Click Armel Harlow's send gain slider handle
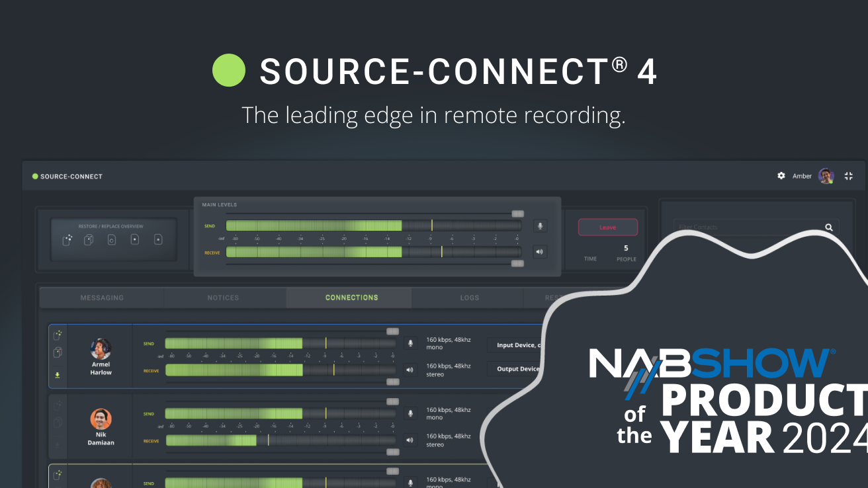This screenshot has height=488, width=868. [x=393, y=331]
